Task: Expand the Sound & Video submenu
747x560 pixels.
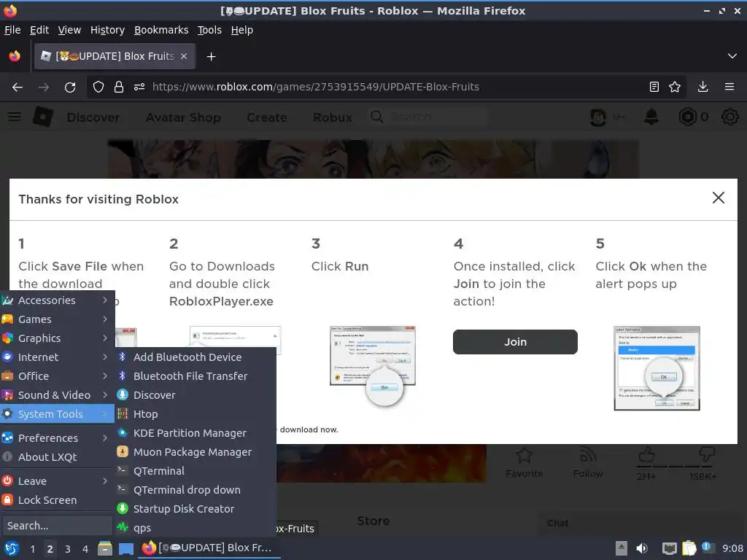Action: pyautogui.click(x=57, y=395)
